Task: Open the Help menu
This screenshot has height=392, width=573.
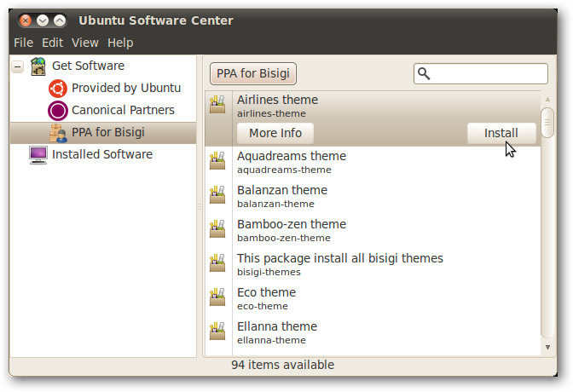Action: (x=120, y=43)
